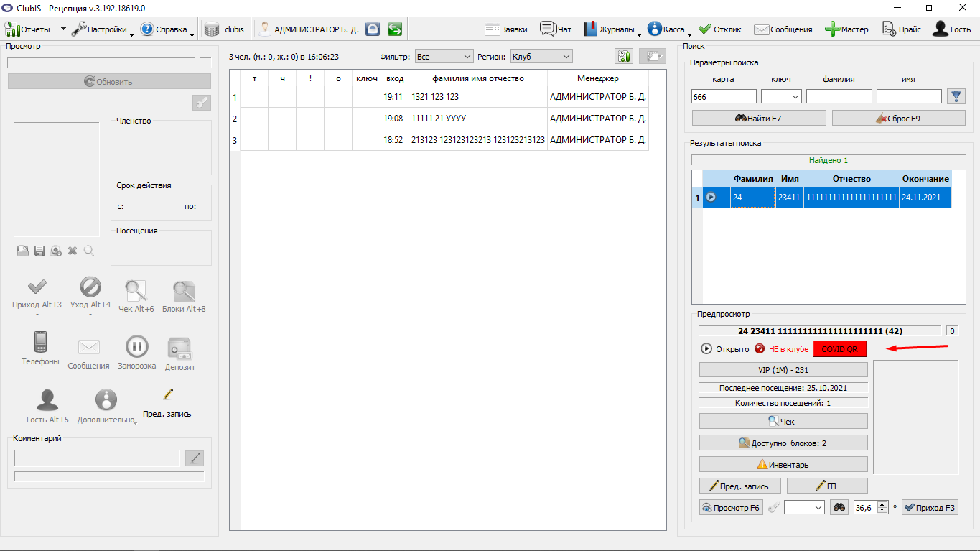Click the Найти F7 button
The width and height of the screenshot is (980, 551).
(x=759, y=118)
